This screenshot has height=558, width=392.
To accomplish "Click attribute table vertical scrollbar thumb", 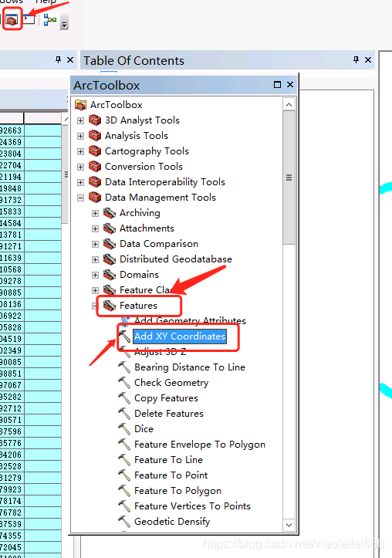I will coord(66,174).
